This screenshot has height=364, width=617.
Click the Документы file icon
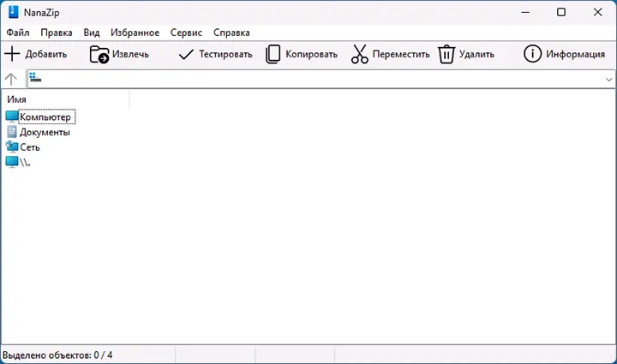(x=12, y=132)
